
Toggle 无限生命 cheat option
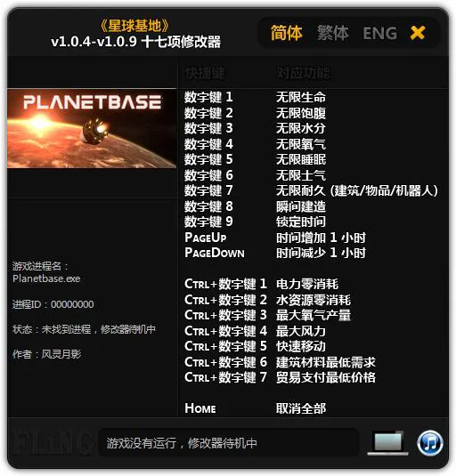[x=301, y=98]
